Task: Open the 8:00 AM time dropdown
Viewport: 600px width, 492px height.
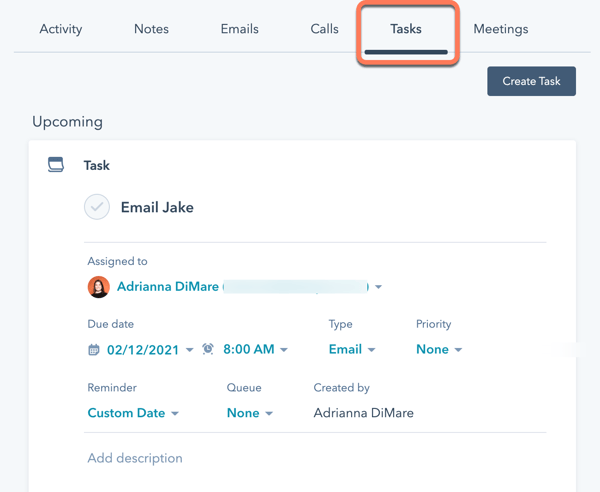Action: [255, 349]
